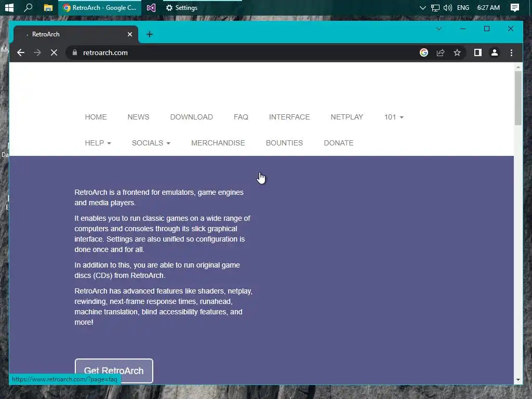Open File Explorer from taskbar

click(48, 7)
